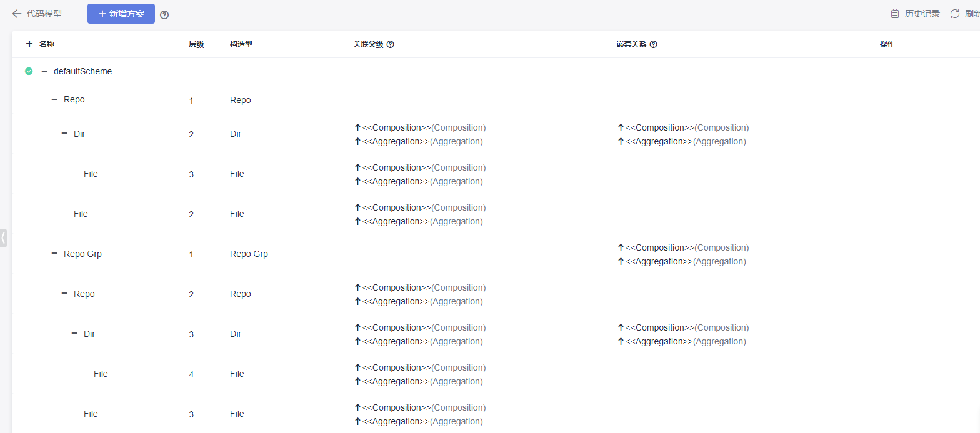Select the level 4 File row
980x433 pixels.
101,374
